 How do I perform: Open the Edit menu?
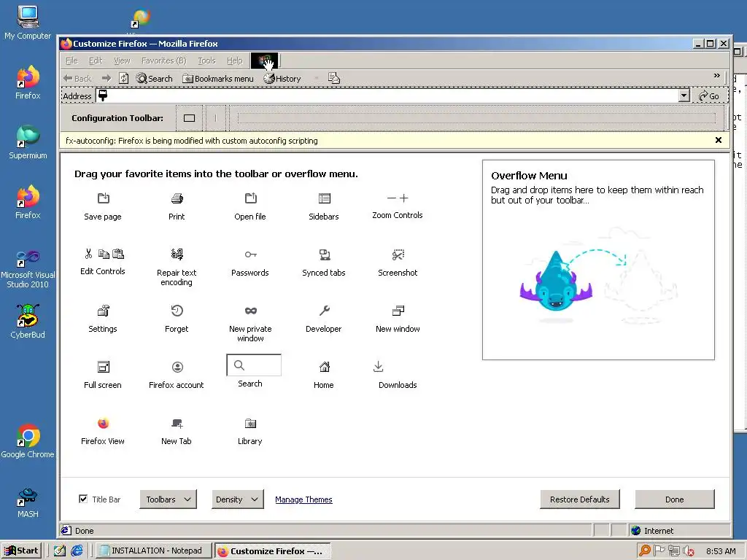96,61
